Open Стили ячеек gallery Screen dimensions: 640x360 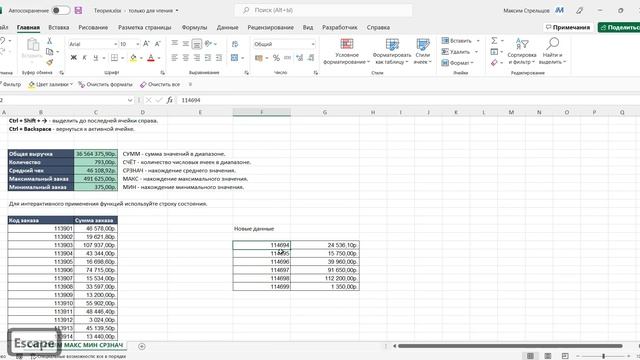click(x=422, y=51)
